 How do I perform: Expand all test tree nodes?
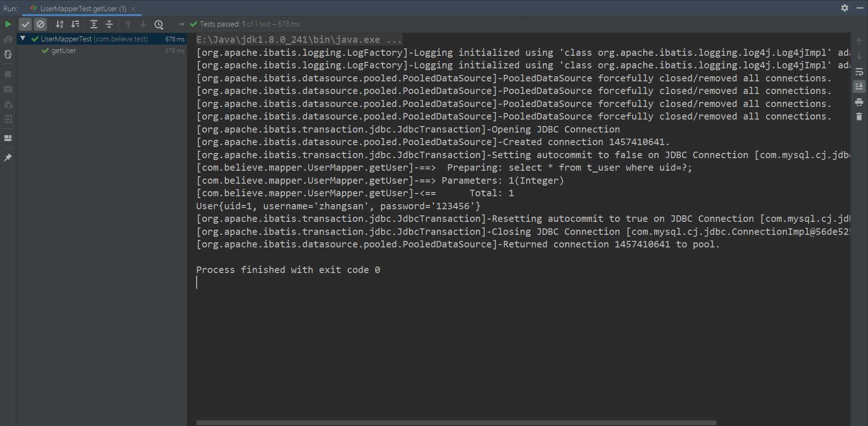[93, 24]
